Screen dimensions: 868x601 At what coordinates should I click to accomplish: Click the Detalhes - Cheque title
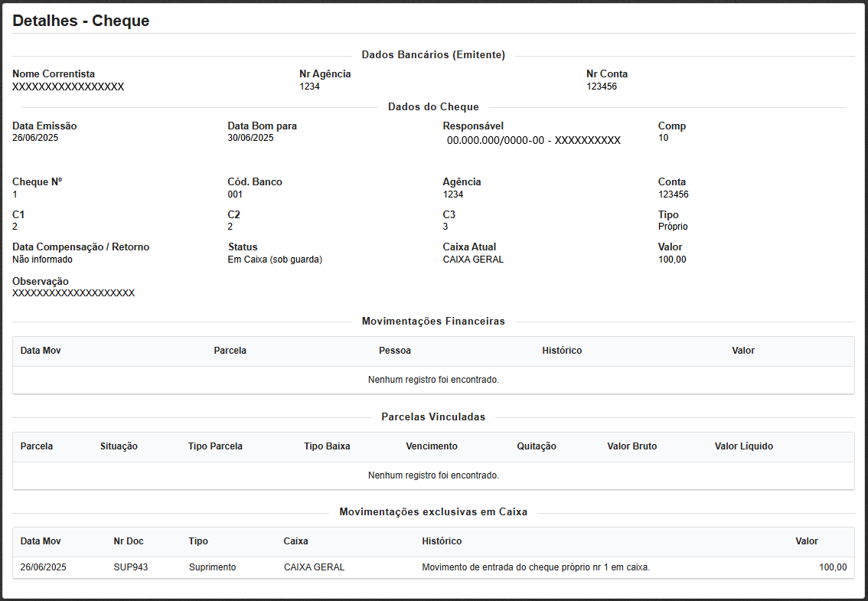pos(81,21)
